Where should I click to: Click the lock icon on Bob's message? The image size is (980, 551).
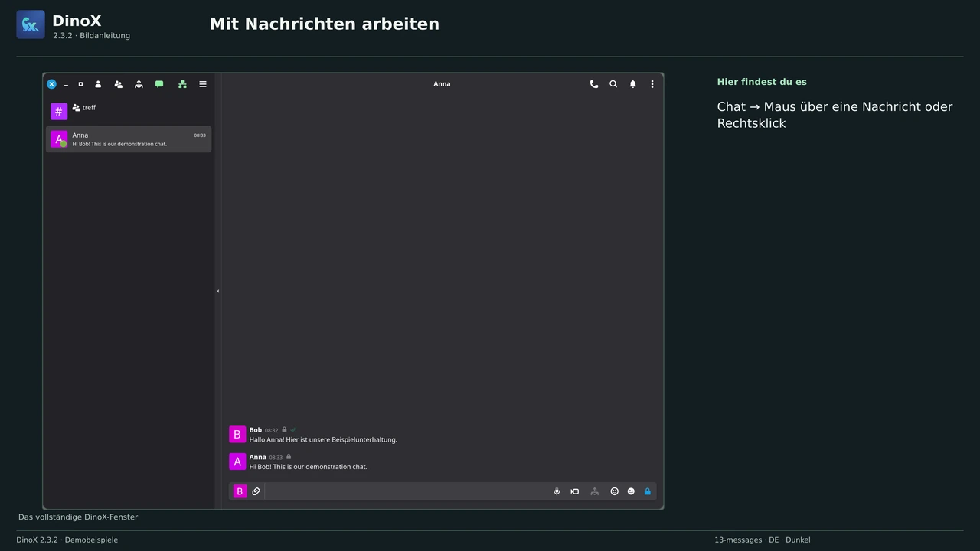[x=284, y=430]
